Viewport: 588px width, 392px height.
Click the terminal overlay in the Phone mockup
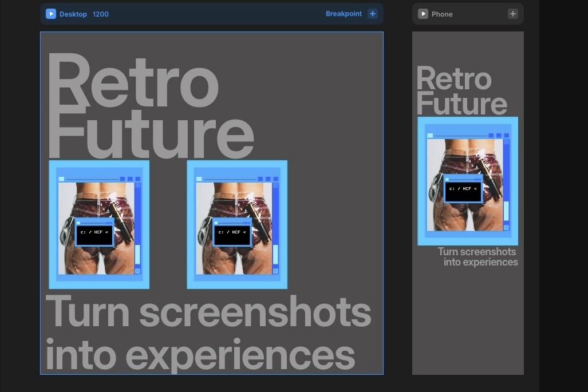pyautogui.click(x=464, y=189)
